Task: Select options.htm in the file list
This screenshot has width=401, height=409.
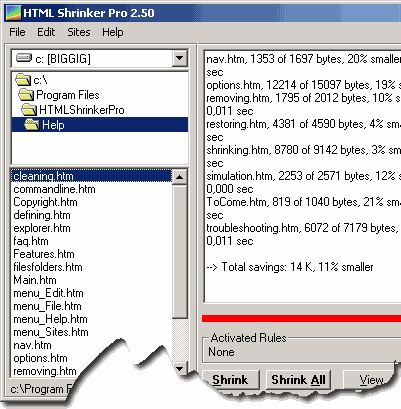Action: click(x=40, y=358)
